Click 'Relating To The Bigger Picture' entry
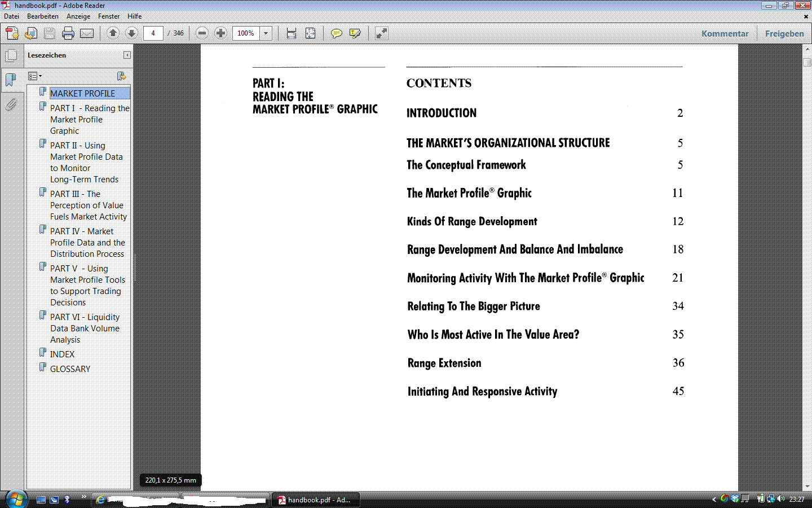 click(x=474, y=306)
